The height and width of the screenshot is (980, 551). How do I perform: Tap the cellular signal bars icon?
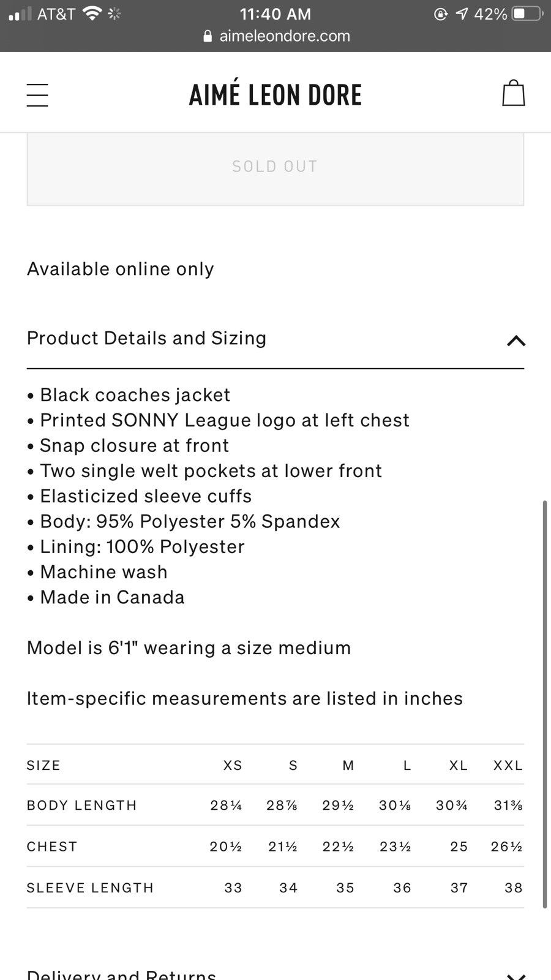(20, 14)
